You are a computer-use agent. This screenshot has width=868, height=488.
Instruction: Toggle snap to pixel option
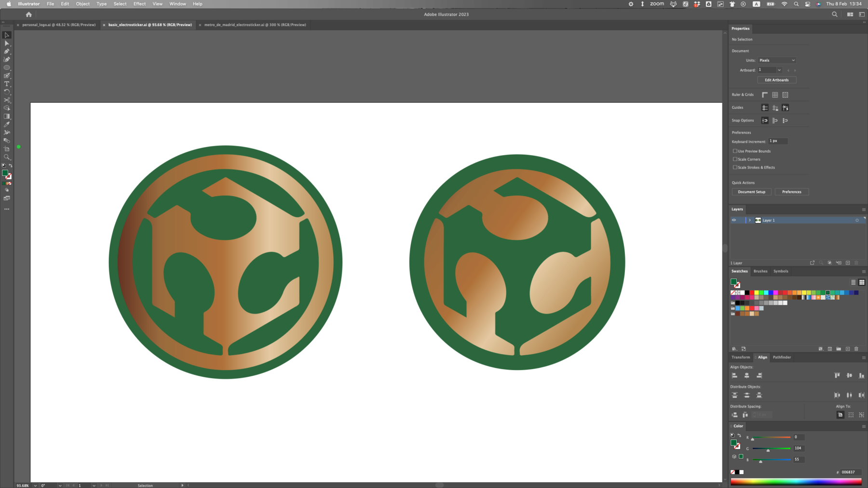tap(785, 120)
